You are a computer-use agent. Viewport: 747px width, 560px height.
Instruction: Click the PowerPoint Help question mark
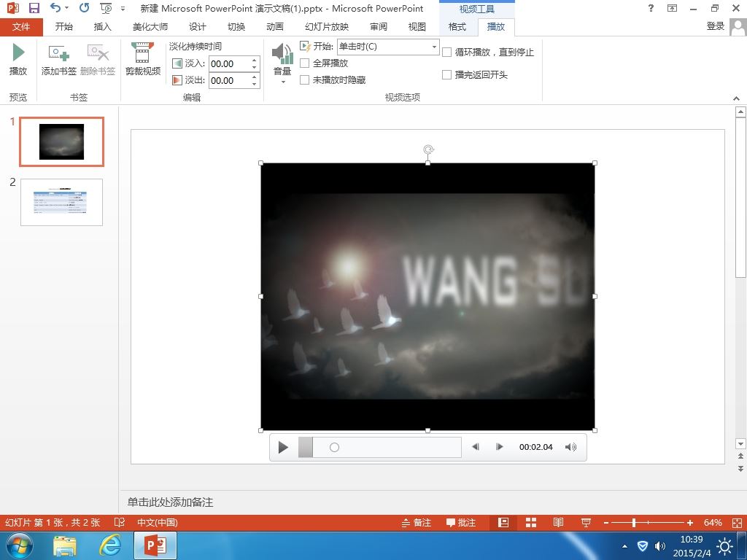click(x=651, y=8)
